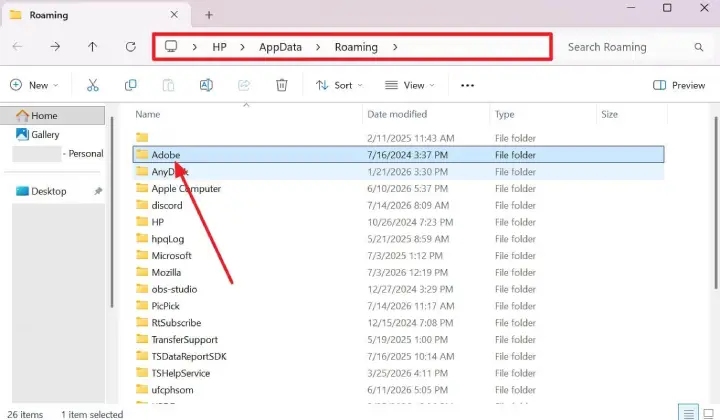Select the obs-studio folder
Image resolution: width=720 pixels, height=420 pixels.
398,289
